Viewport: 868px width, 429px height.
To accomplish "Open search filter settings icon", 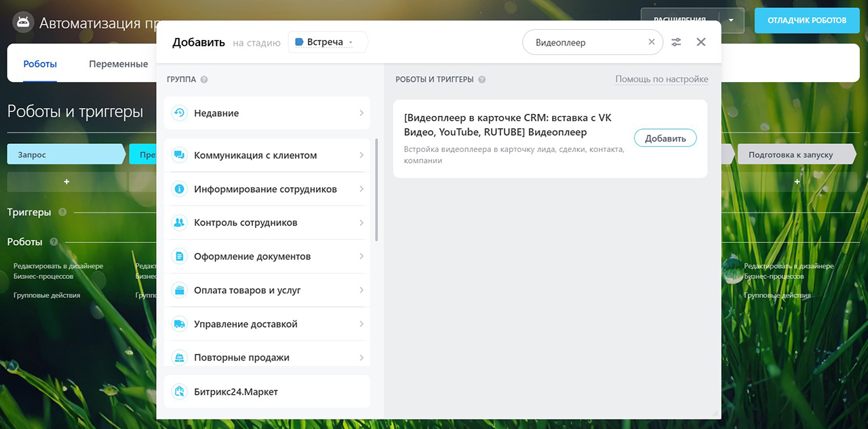I will (676, 42).
